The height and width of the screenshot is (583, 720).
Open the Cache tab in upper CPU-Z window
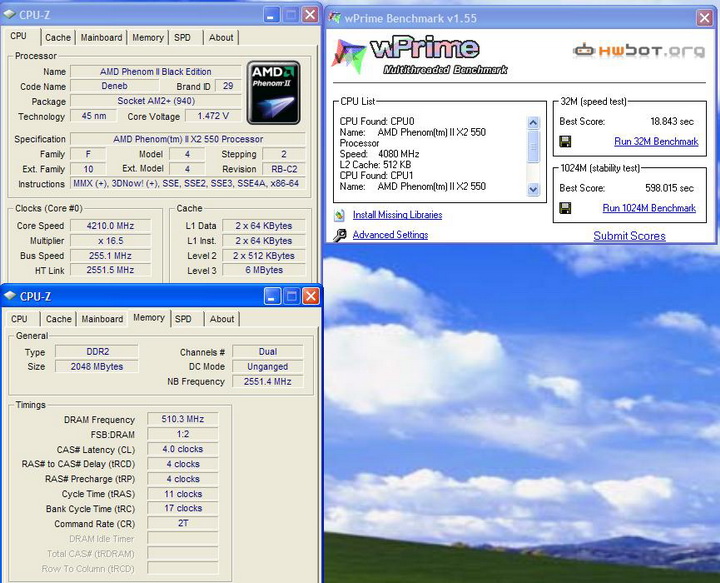pos(58,38)
